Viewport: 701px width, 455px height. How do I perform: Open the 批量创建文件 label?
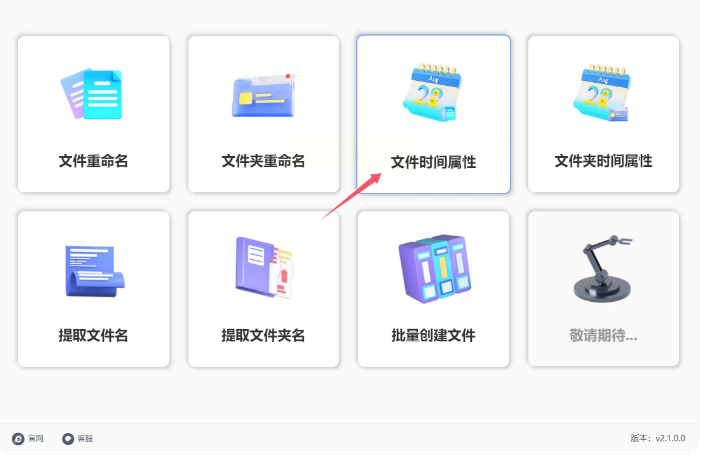433,335
